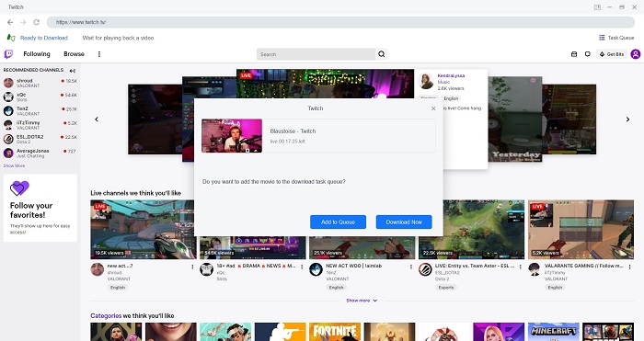Click the search magnifier button
The image size is (644, 341).
[x=382, y=54]
